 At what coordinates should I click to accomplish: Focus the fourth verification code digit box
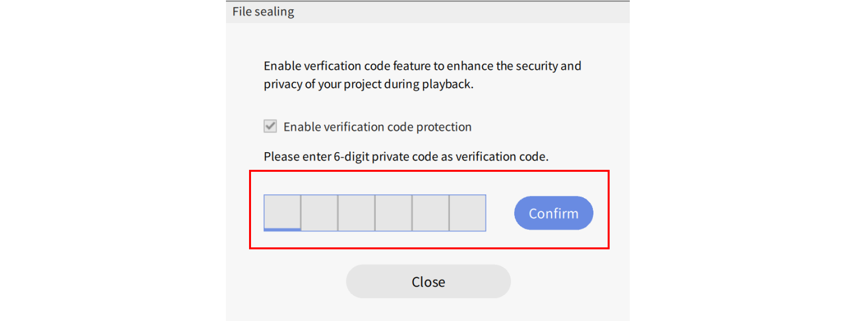coord(393,213)
